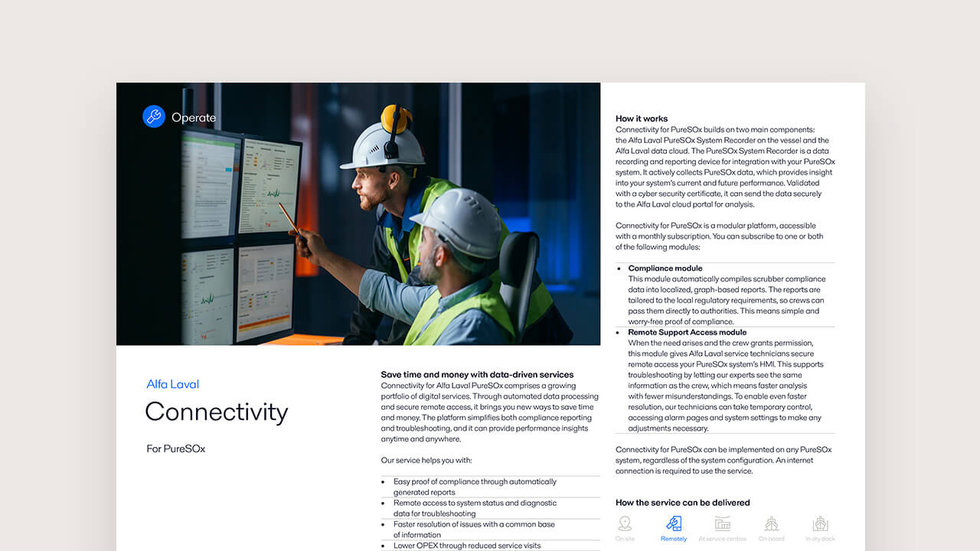Click the For PureSOx subtitle
The image size is (980, 551).
[x=176, y=448]
